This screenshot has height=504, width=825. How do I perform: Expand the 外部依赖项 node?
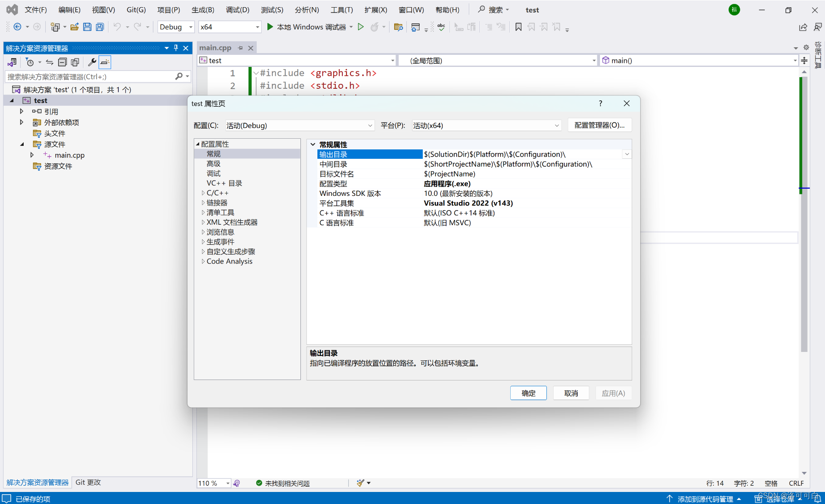pos(21,122)
